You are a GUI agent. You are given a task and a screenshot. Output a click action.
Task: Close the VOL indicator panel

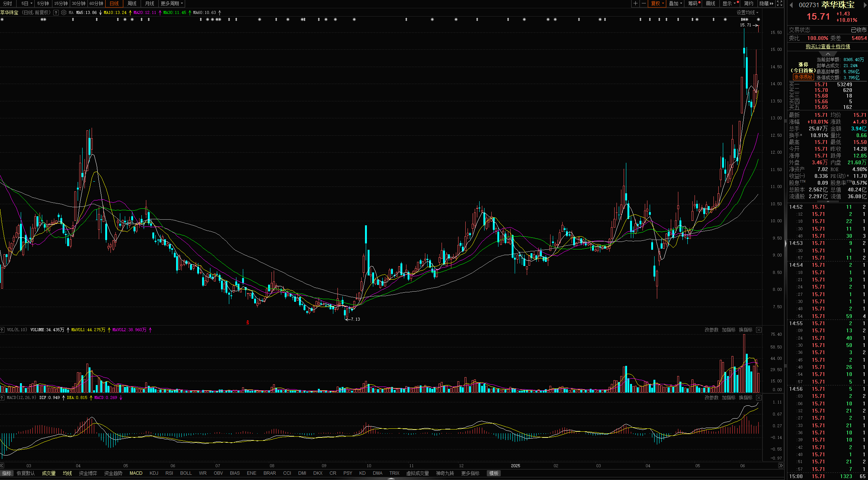click(759, 330)
